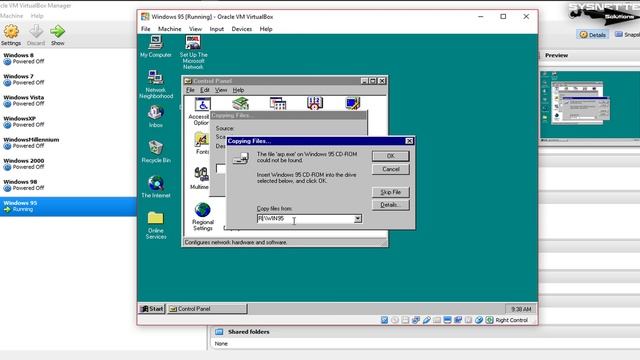Select Windows 98 VM in the list
640x360 pixels.
(68, 185)
